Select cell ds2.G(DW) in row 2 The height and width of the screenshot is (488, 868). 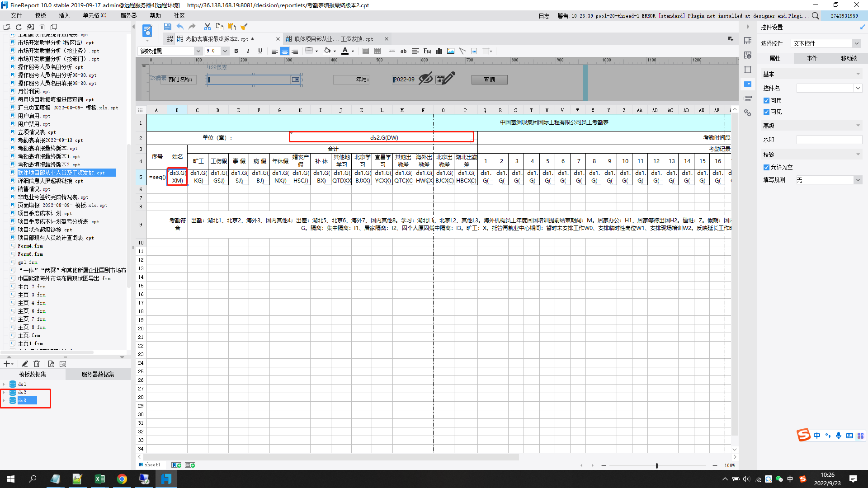pyautogui.click(x=384, y=137)
